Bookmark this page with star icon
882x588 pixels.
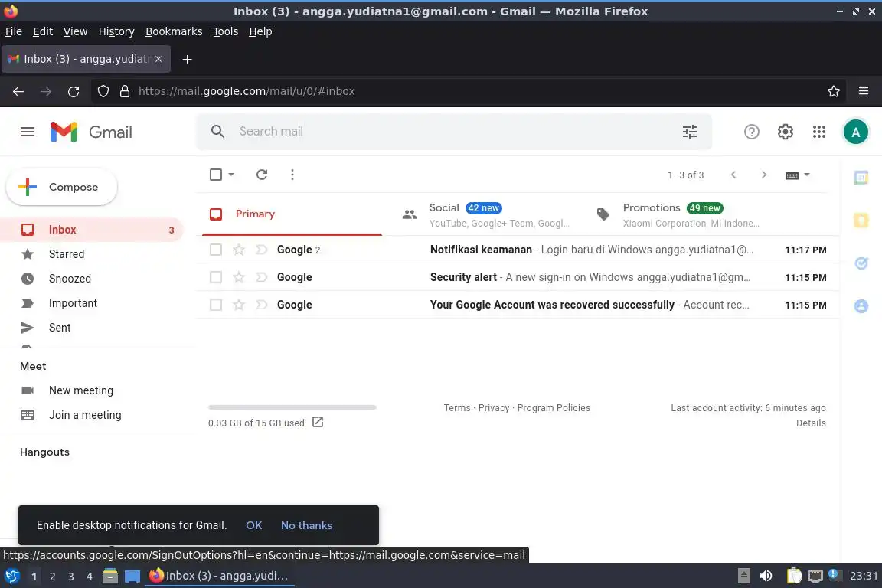(x=834, y=91)
